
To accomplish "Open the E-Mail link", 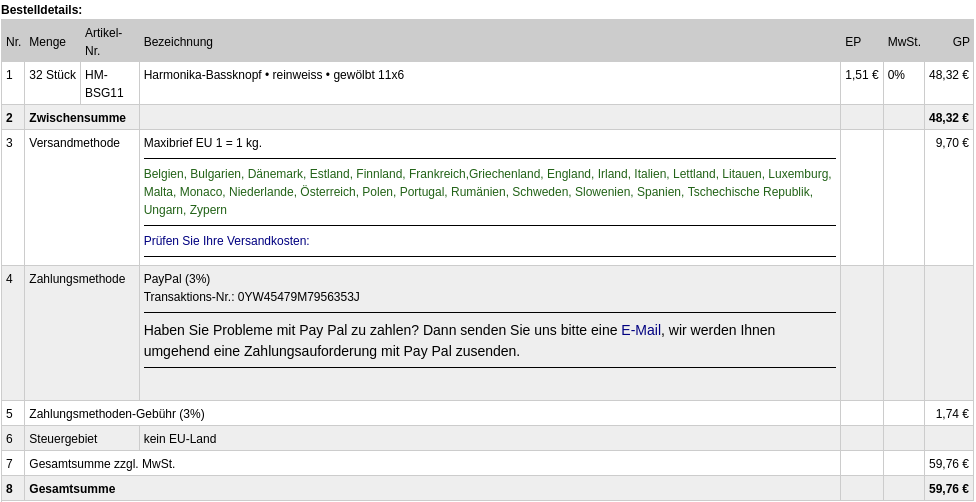I will (x=641, y=330).
